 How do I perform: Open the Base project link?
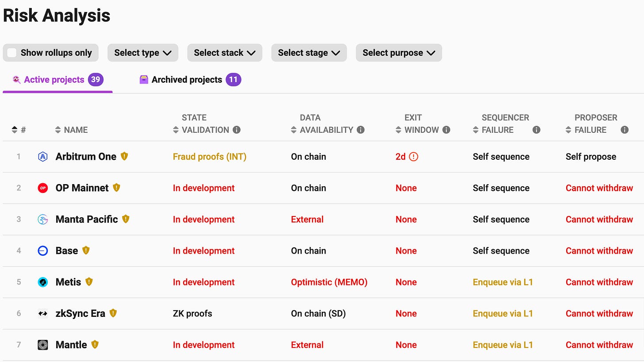(67, 251)
